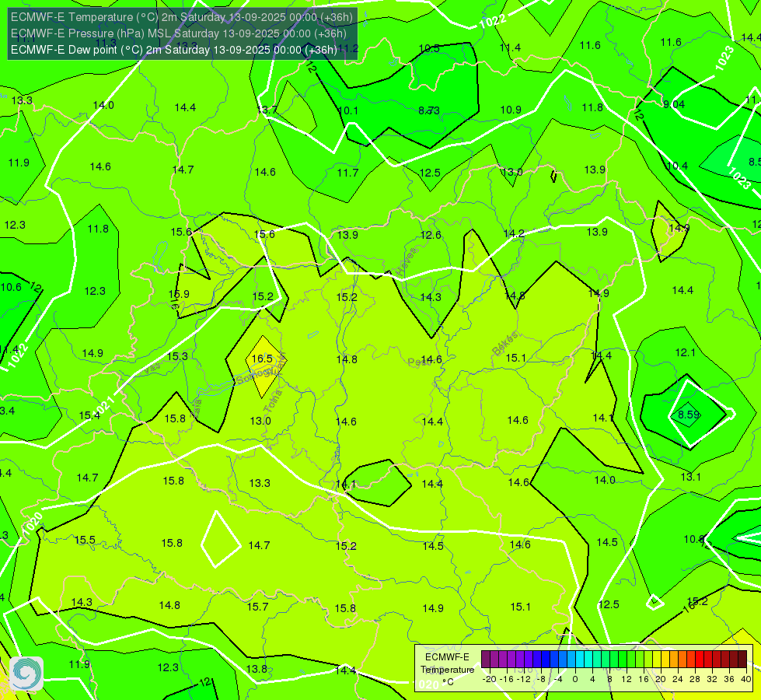Viewport: 761px width, 700px height.
Task: Click the Vas county label
Action: click(x=152, y=368)
